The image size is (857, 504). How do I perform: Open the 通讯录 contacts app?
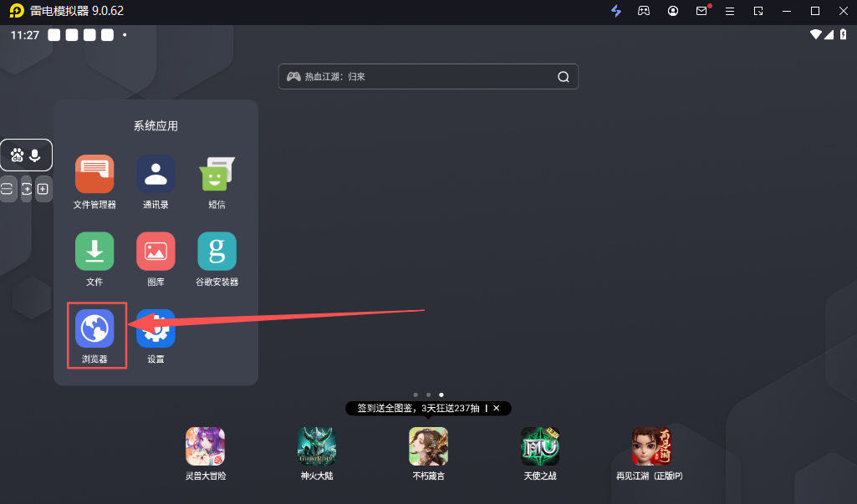156,175
